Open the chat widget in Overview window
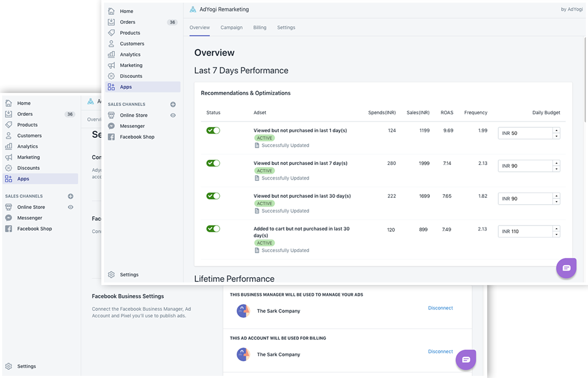The height and width of the screenshot is (378, 588). pos(566,268)
